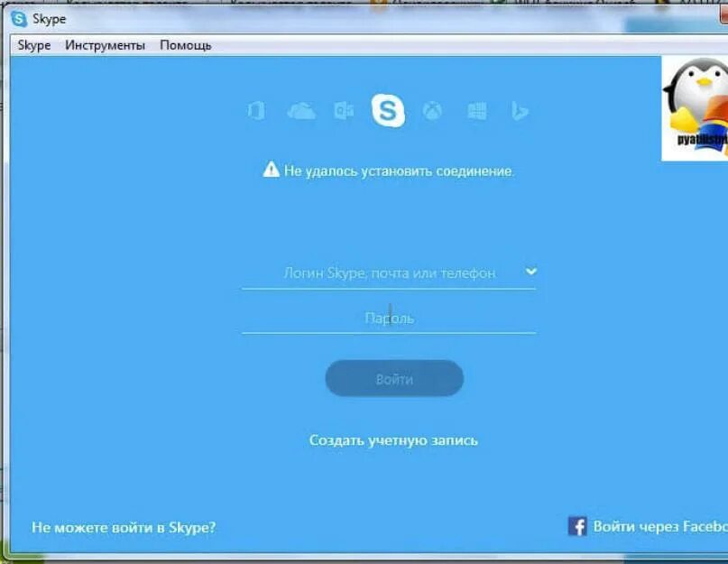Expand the login name dropdown arrow
The image size is (728, 564).
tap(530, 271)
